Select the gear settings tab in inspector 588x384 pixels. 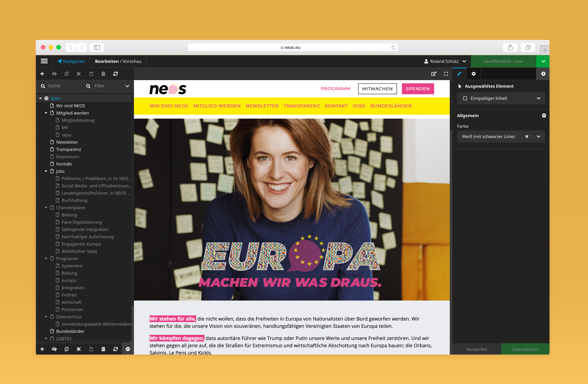[474, 74]
